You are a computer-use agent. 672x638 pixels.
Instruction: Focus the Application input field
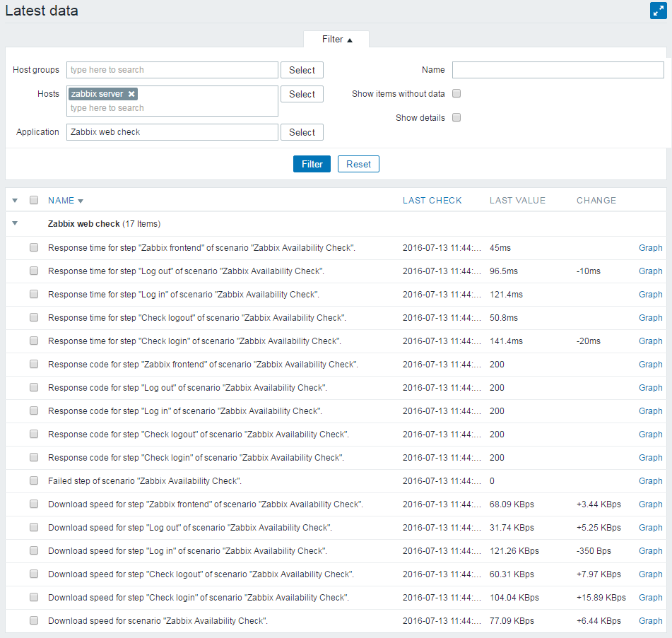pyautogui.click(x=172, y=132)
